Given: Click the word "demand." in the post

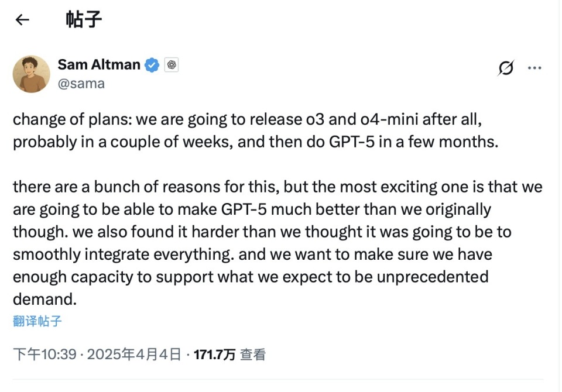Looking at the screenshot, I should (x=45, y=299).
